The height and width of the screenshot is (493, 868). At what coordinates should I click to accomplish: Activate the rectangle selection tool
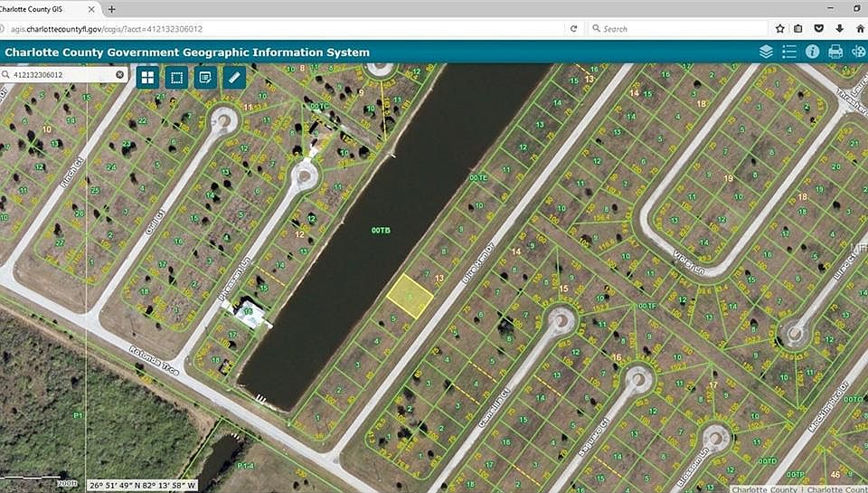coord(176,78)
